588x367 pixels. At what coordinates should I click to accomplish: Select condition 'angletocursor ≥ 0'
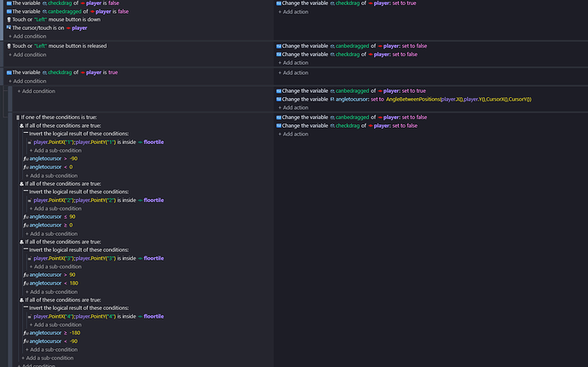point(48,225)
